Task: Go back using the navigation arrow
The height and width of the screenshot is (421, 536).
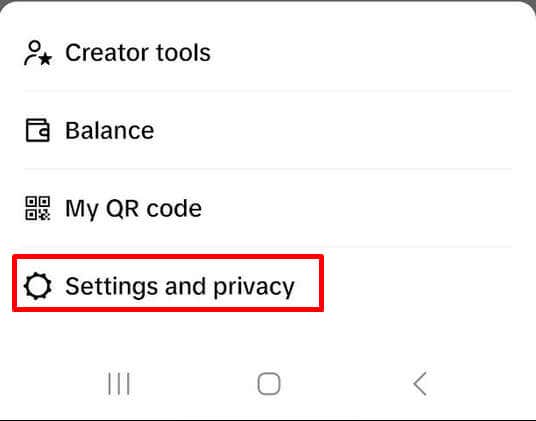Action: click(420, 384)
